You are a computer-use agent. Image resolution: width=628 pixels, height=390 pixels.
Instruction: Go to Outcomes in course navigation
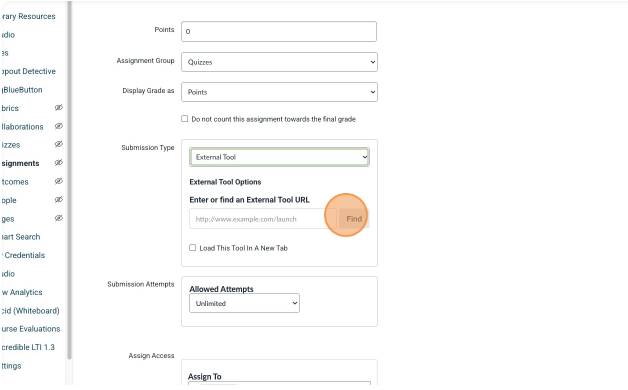14,182
